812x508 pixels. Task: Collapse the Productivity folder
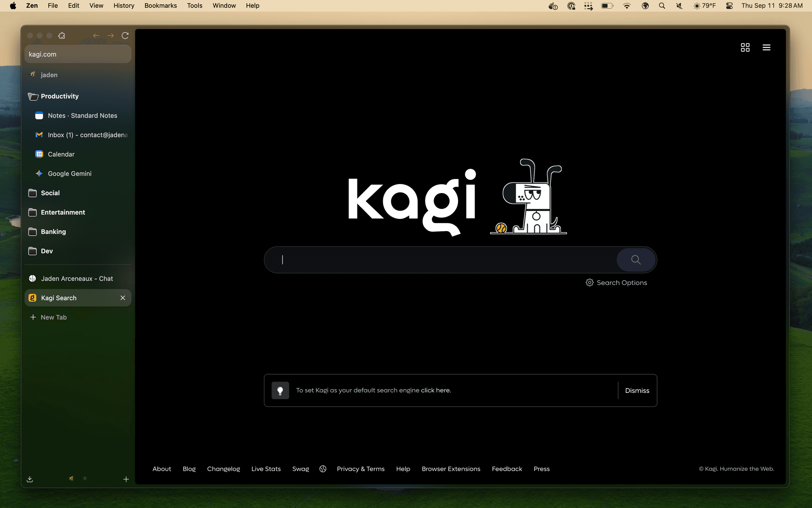(x=59, y=96)
